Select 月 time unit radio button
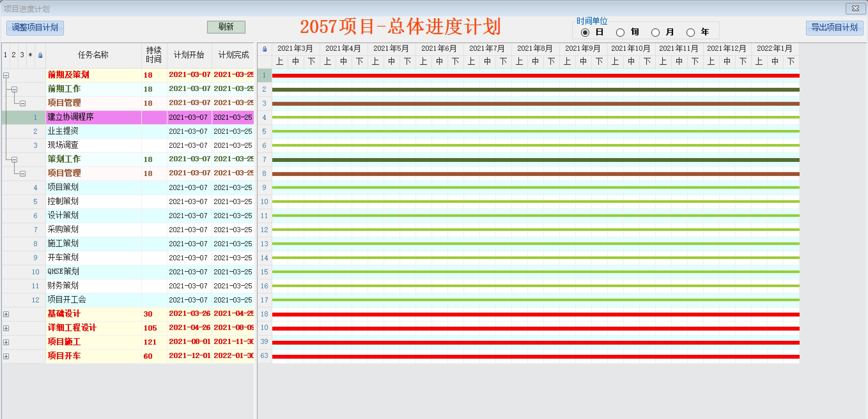This screenshot has width=868, height=419. (655, 33)
